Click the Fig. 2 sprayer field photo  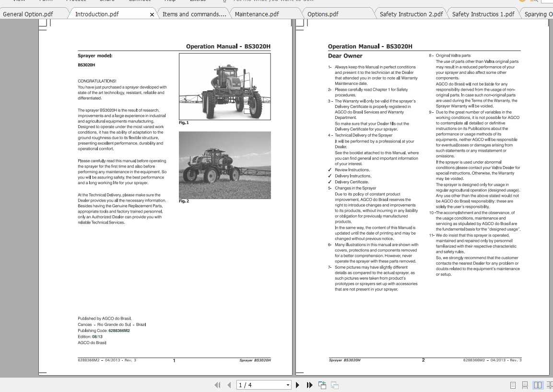click(225, 165)
